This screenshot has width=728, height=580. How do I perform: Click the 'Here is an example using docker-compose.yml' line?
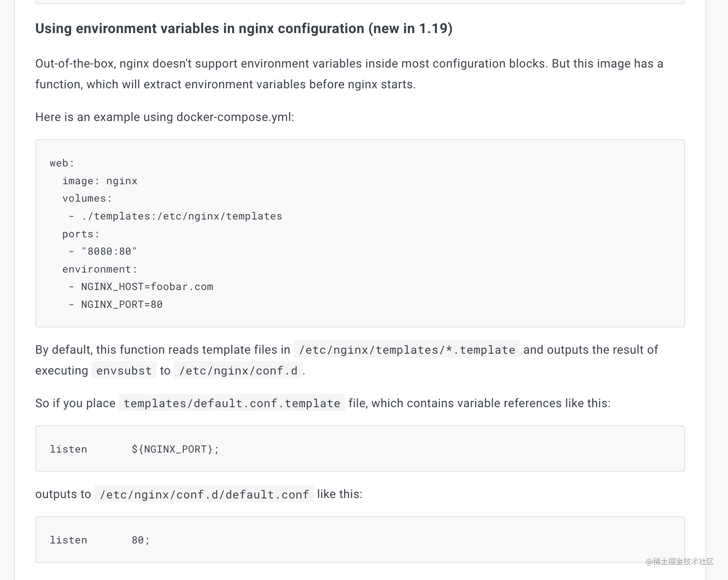click(x=165, y=117)
